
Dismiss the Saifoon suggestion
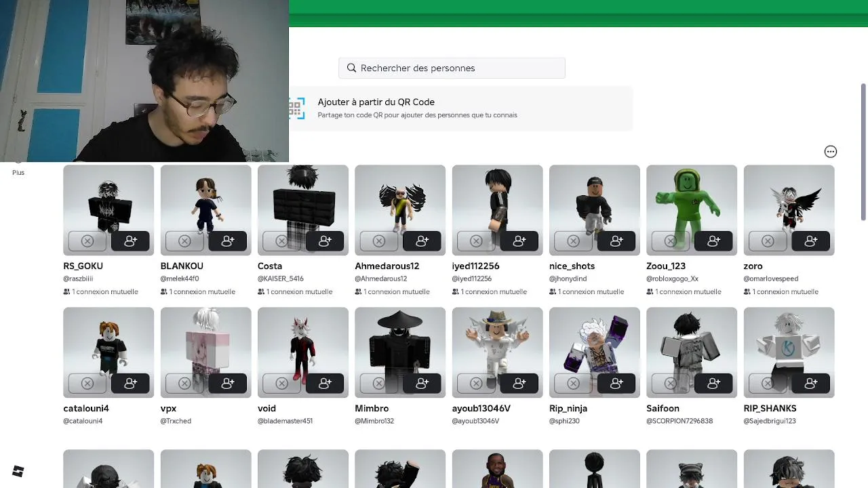671,383
